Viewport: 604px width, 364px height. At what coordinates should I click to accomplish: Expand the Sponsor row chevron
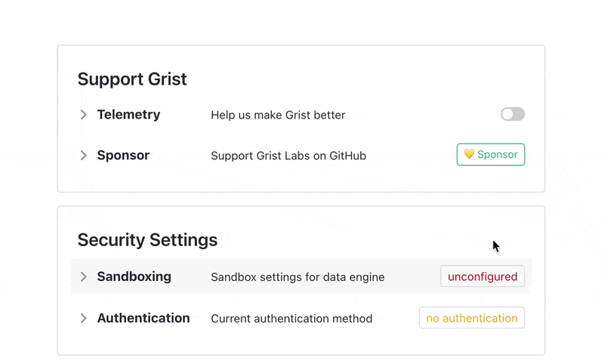click(x=83, y=156)
